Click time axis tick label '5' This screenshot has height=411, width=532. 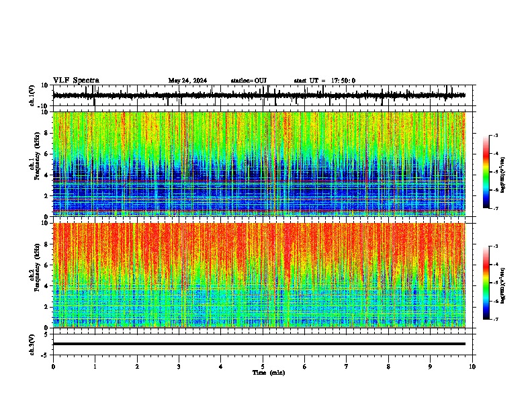[263, 367]
